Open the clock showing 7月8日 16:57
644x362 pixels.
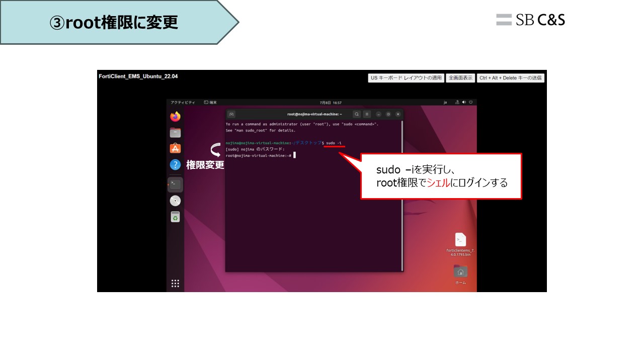point(331,102)
